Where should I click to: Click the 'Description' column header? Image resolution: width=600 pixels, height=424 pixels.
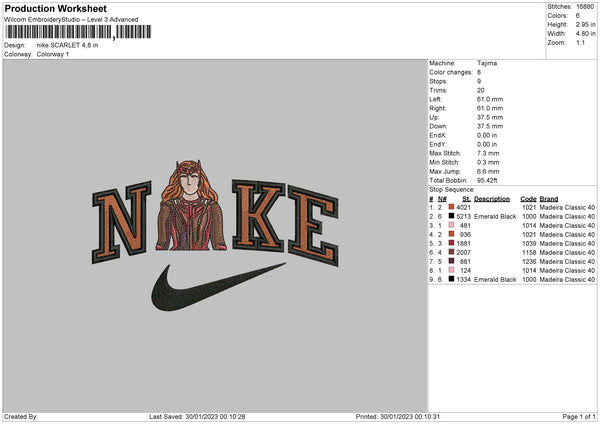[492, 199]
